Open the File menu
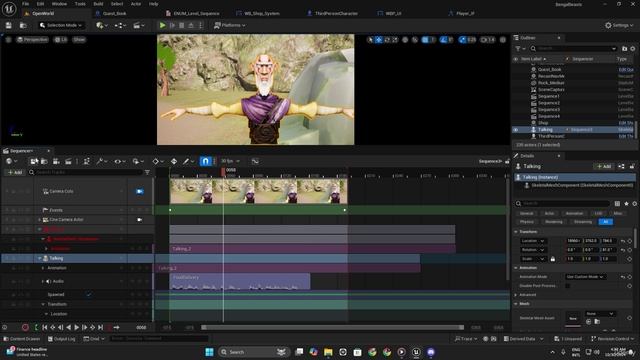 (x=25, y=4)
